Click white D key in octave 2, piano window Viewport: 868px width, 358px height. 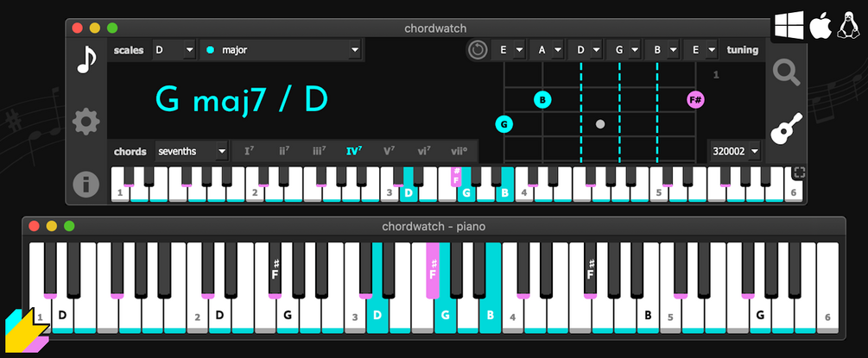pyautogui.click(x=219, y=315)
